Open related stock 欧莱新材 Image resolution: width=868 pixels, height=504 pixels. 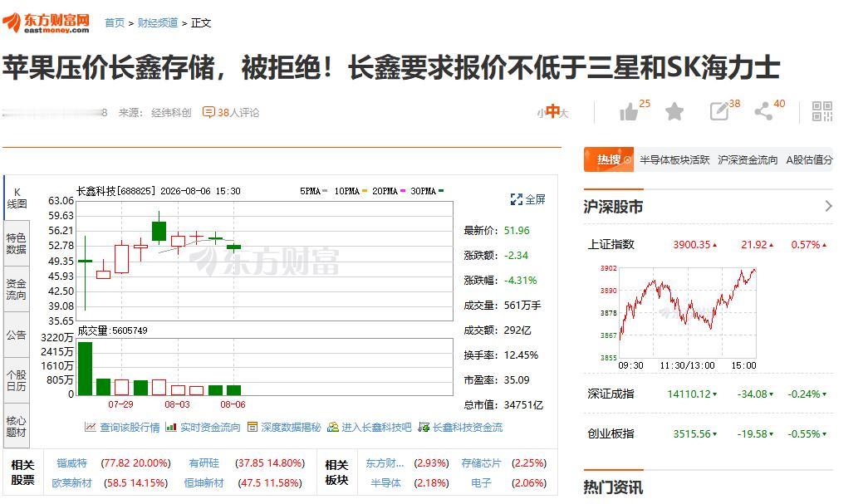pos(72,483)
